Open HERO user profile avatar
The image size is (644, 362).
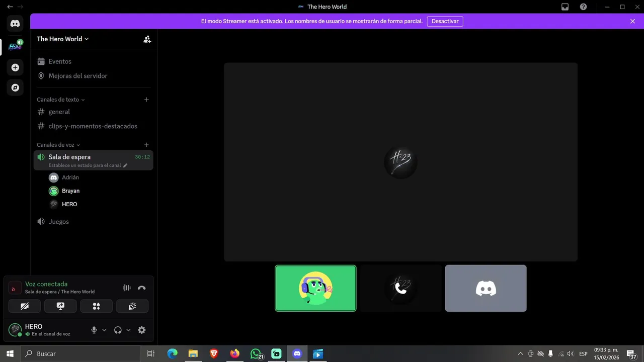(15, 330)
